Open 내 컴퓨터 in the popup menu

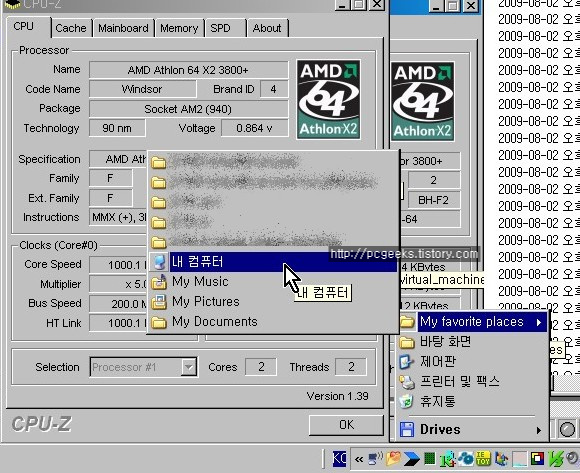point(273,262)
